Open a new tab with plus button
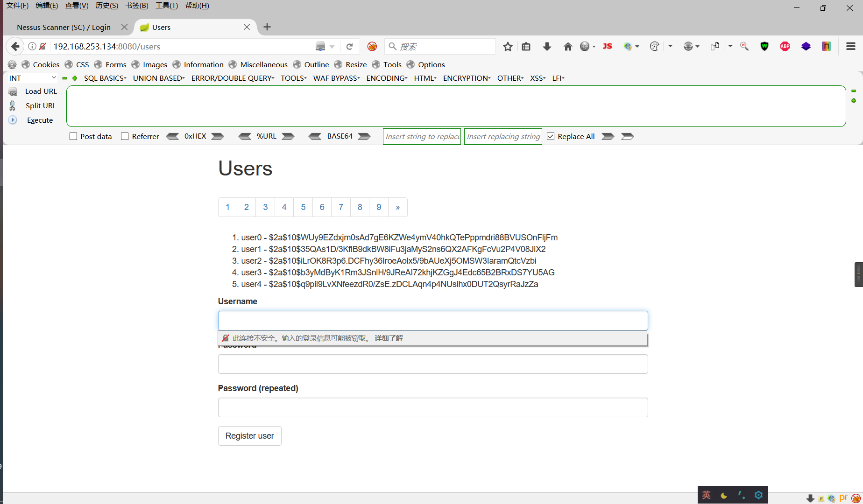Screen dimensions: 863x504 point(267,27)
